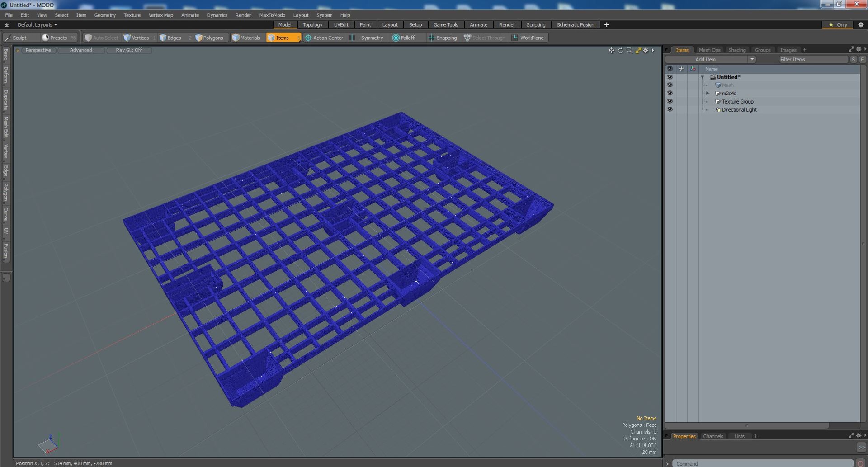Screen dimensions: 868x467
Task: Open the viewport settings gear
Action: point(646,50)
